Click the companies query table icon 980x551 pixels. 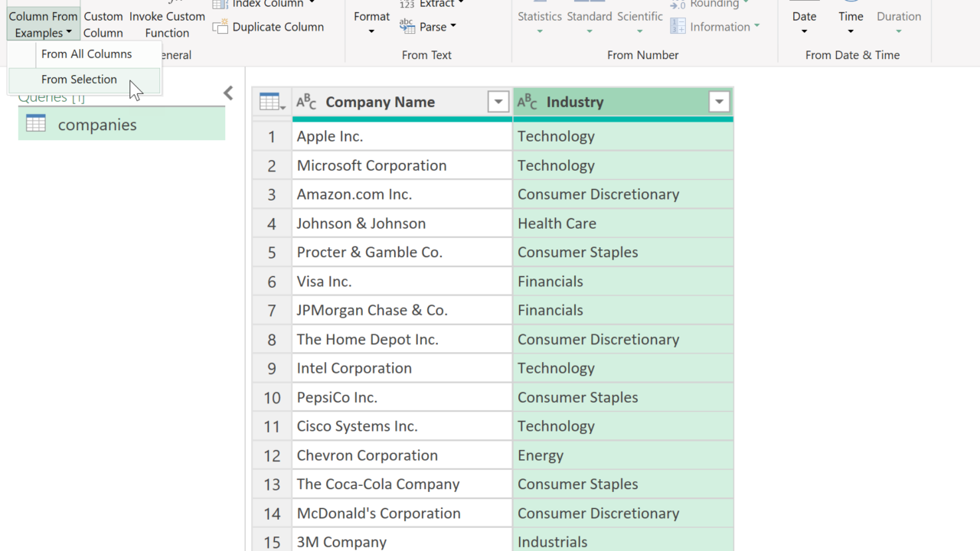click(x=36, y=124)
